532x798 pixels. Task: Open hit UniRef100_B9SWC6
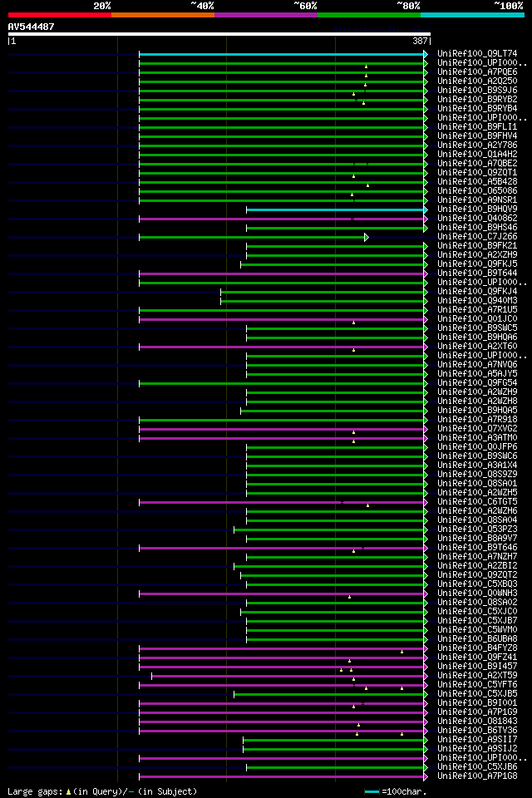click(x=477, y=456)
